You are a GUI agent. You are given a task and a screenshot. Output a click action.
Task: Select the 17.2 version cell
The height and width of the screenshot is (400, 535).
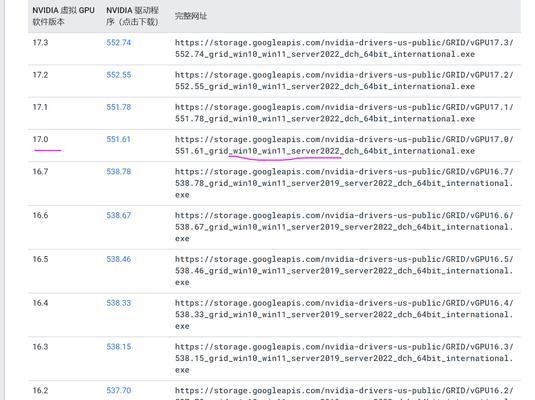click(x=40, y=75)
